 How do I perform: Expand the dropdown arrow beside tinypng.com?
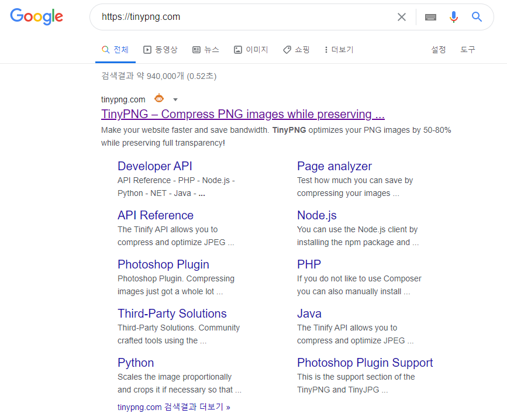pyautogui.click(x=175, y=99)
